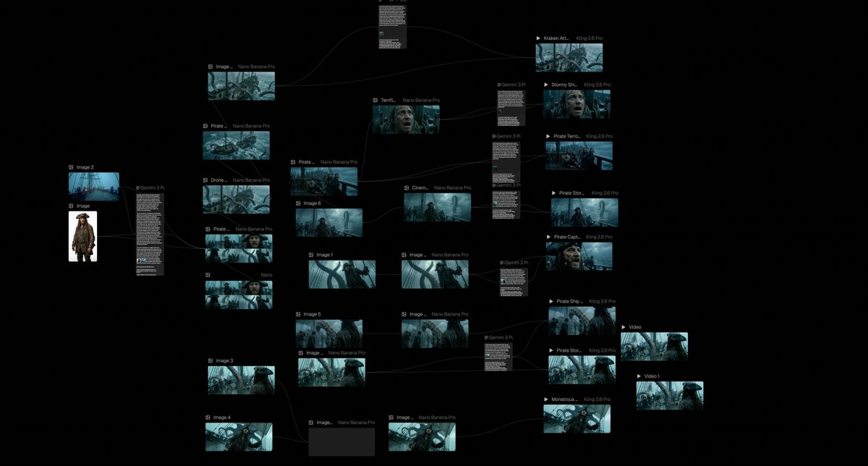
Task: Click 'Nano Banana Pro' on Drone... node
Action: [x=251, y=180]
